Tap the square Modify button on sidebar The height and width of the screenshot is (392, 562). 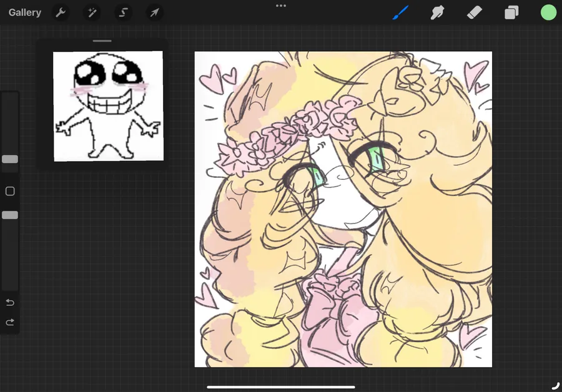[10, 192]
